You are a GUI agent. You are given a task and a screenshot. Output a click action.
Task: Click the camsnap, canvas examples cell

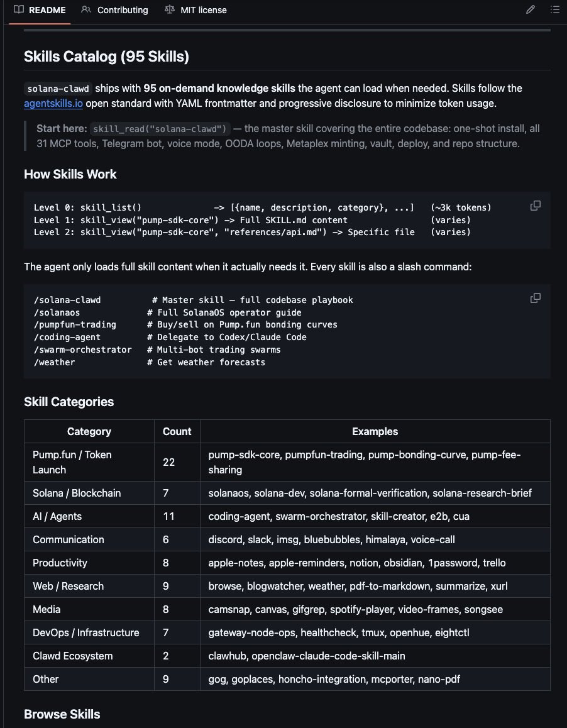coord(375,609)
